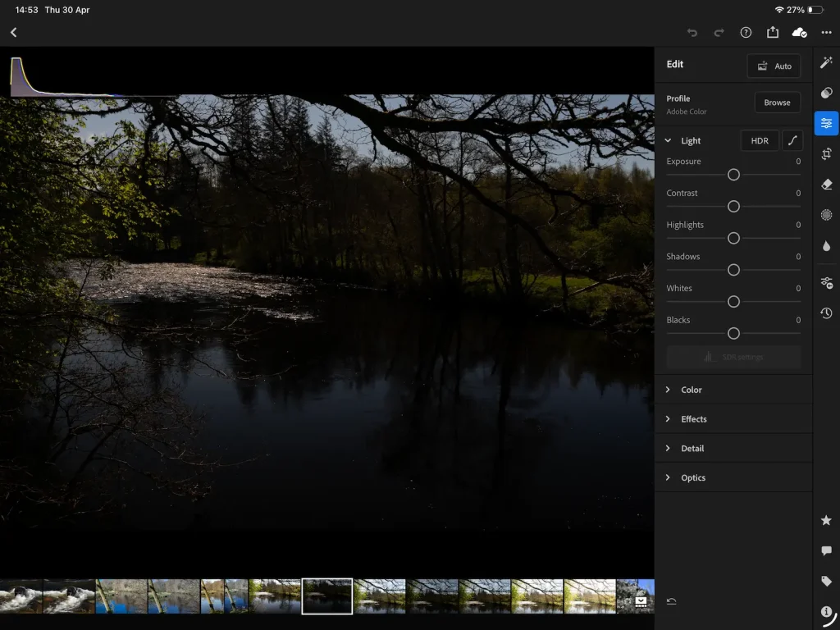Select the currently highlighted filmstrip thumbnail
840x630 pixels.
click(x=327, y=596)
